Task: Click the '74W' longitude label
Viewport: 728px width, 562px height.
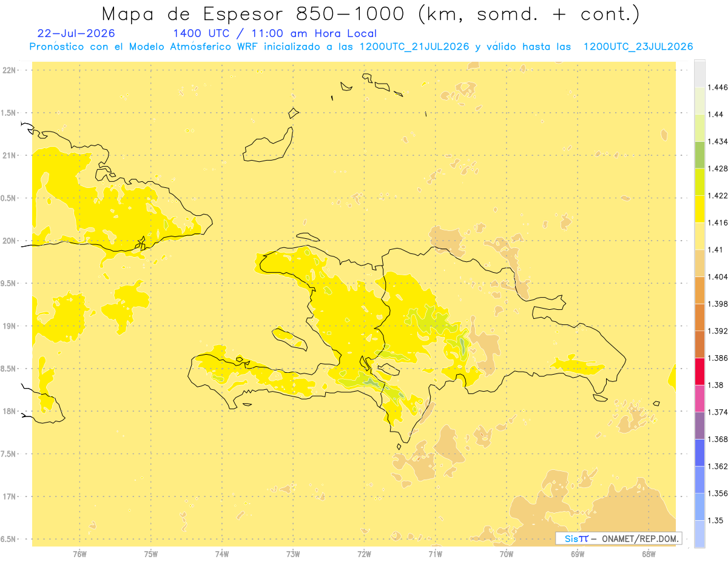Action: (x=222, y=554)
